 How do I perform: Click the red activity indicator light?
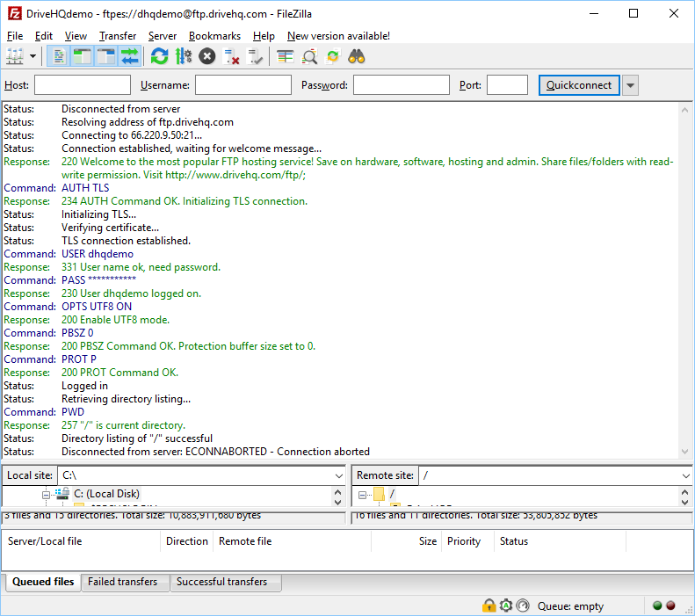pyautogui.click(x=670, y=605)
